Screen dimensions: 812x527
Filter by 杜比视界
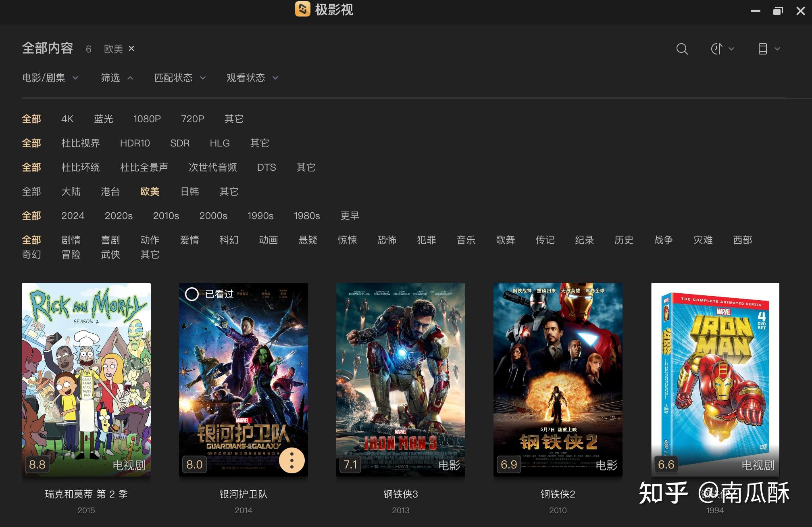tap(81, 143)
